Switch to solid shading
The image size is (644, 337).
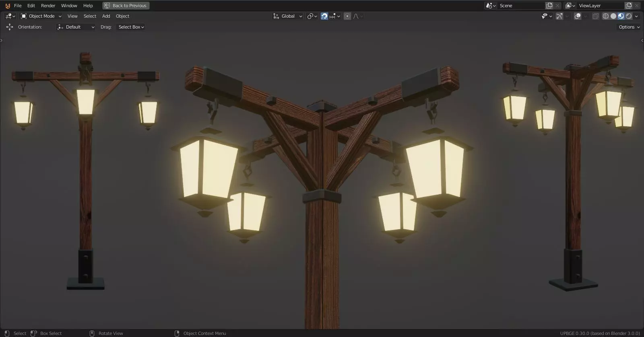pyautogui.click(x=613, y=16)
